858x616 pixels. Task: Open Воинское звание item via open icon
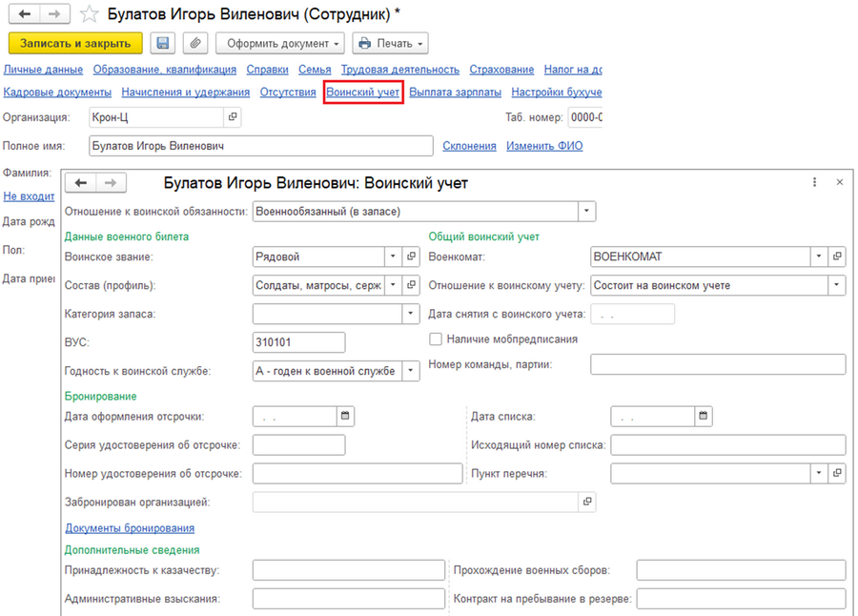[x=411, y=257]
